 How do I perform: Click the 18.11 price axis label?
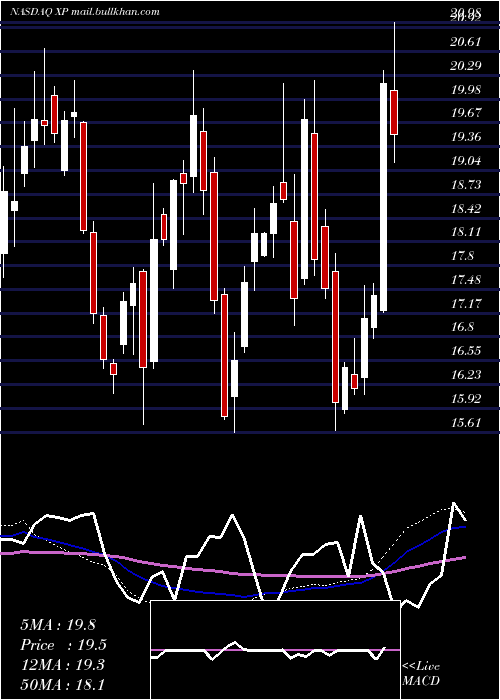click(466, 232)
